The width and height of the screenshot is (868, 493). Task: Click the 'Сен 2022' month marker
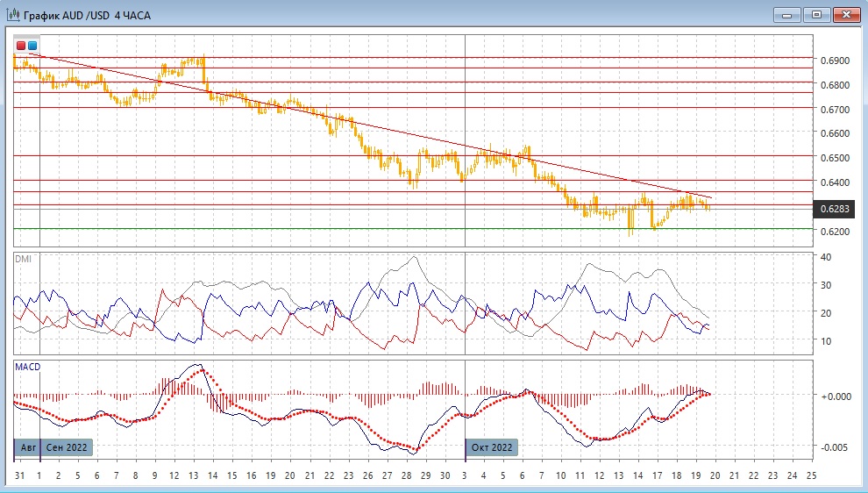click(67, 447)
